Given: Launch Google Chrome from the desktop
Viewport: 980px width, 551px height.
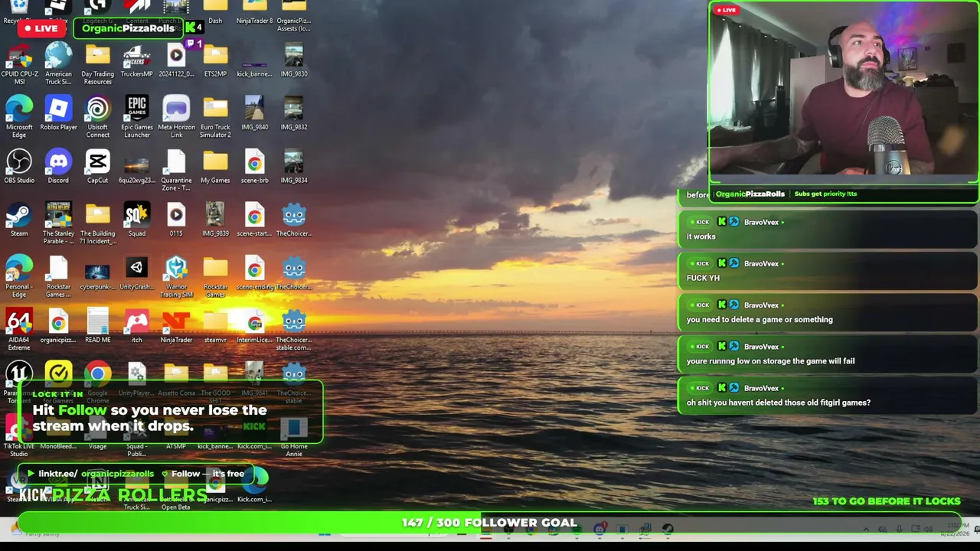Looking at the screenshot, I should [x=98, y=382].
